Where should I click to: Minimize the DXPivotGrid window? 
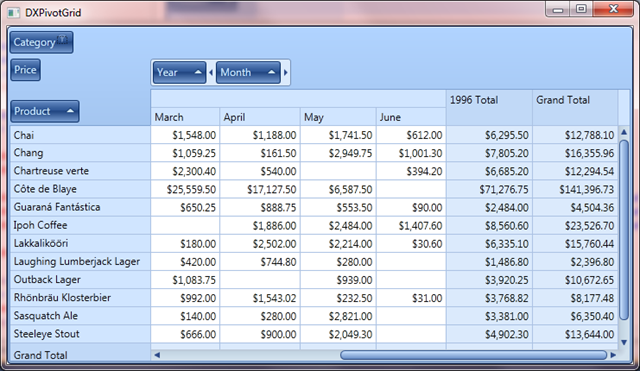pos(559,9)
